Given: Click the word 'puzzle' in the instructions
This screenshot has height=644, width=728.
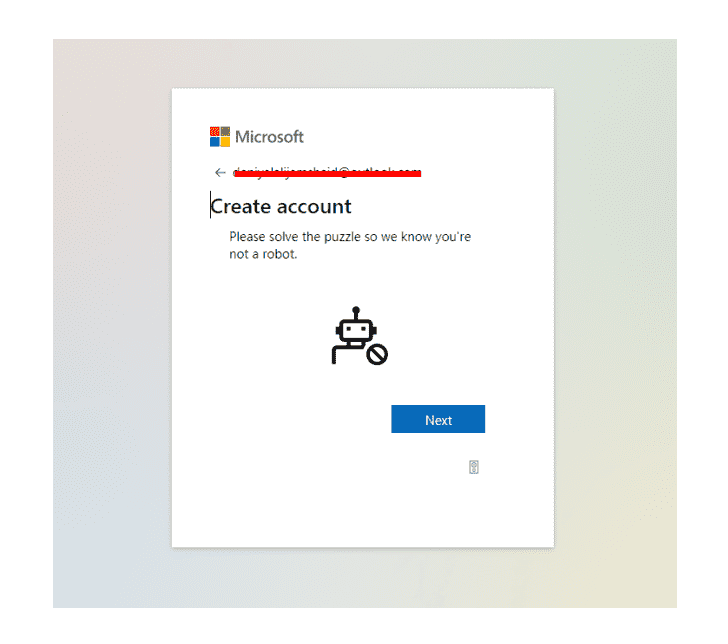Looking at the screenshot, I should point(342,237).
